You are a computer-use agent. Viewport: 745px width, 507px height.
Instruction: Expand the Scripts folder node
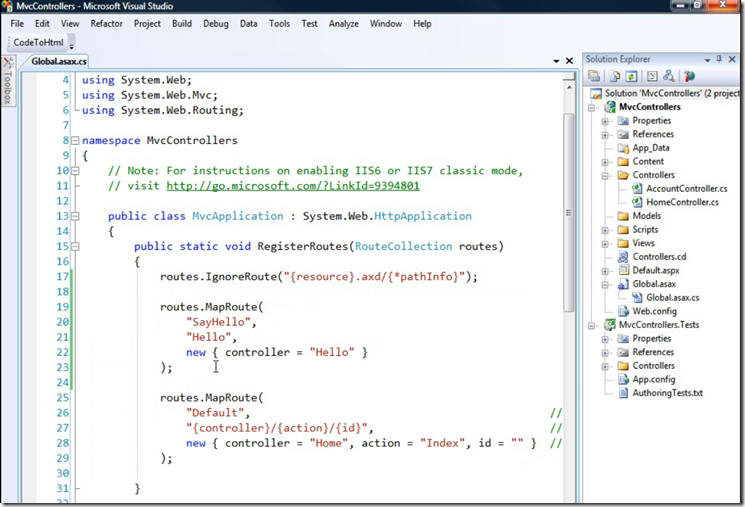click(605, 230)
